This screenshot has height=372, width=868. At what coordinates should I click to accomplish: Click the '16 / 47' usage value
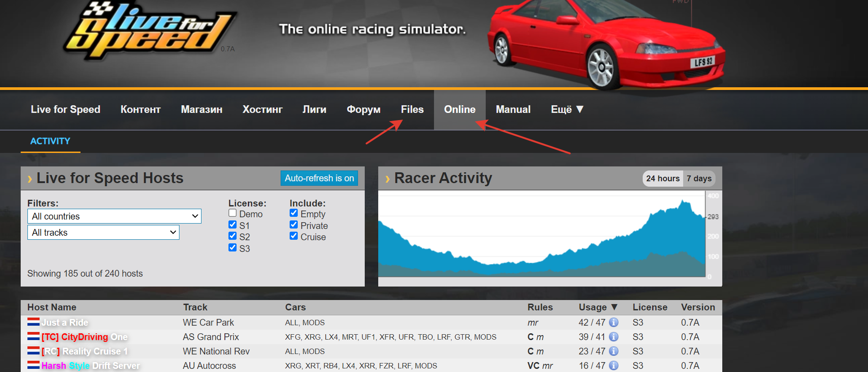(x=592, y=366)
